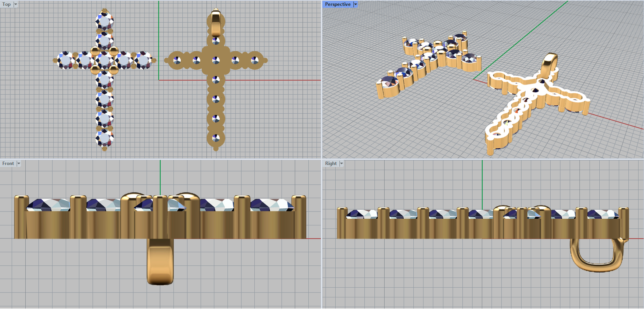Open the Perspective viewport dropdown arrow
This screenshot has height=311, width=644.
point(355,4)
